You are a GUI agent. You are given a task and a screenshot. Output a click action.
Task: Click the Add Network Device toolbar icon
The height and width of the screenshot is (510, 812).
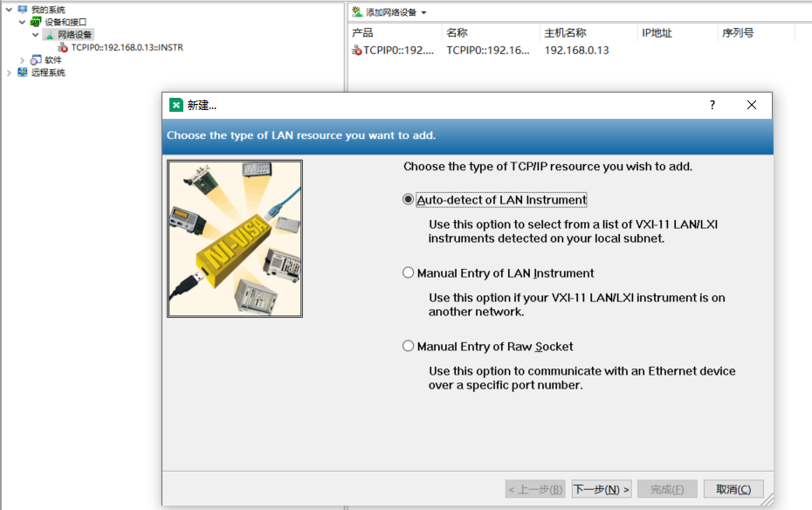coord(357,12)
